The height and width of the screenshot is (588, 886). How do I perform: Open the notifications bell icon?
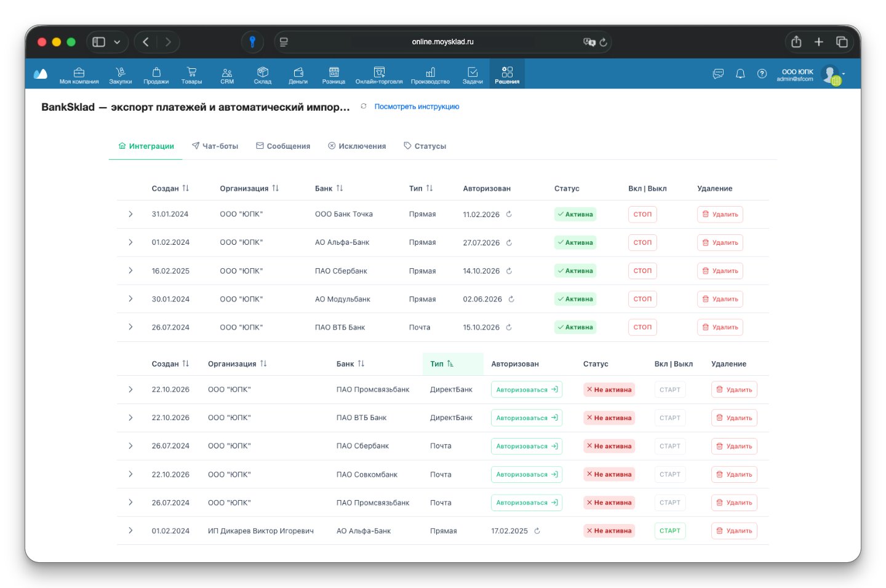[x=740, y=74]
